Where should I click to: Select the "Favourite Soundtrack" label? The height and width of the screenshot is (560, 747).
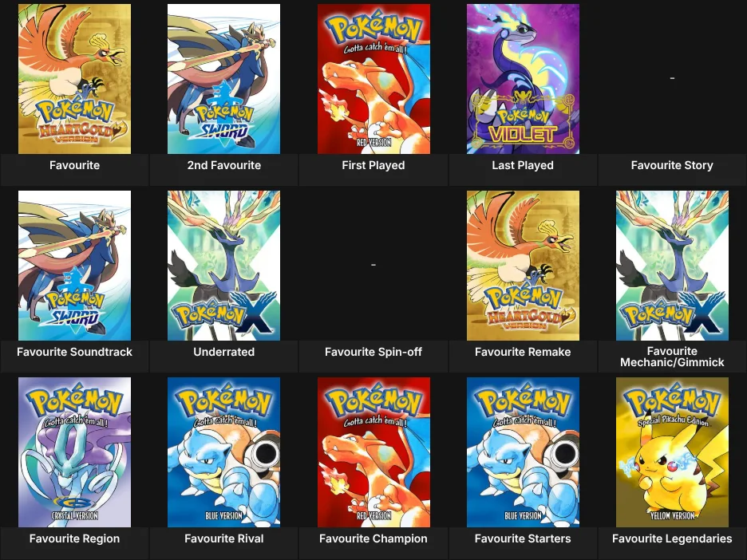click(74, 352)
